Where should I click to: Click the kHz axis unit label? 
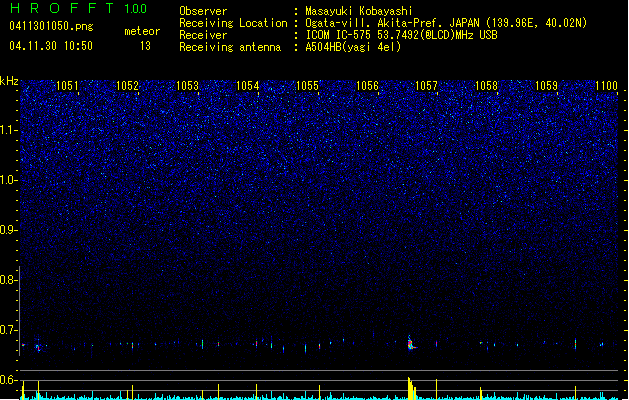[9, 81]
